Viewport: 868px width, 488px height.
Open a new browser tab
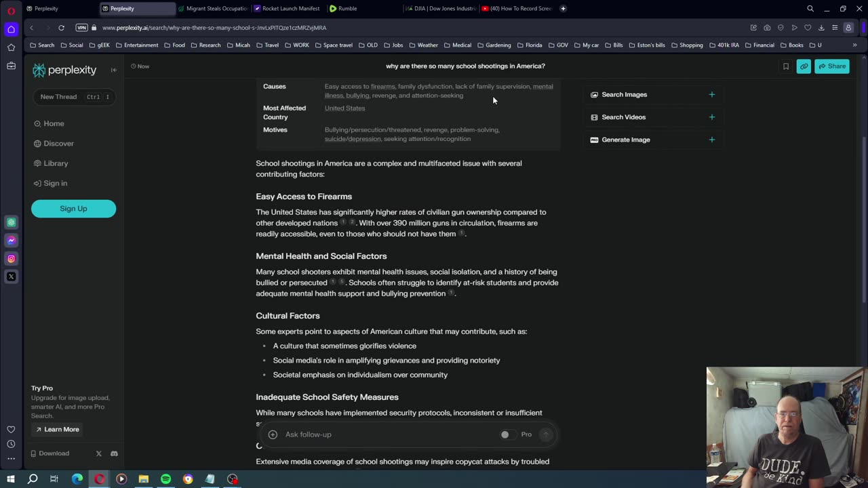[x=563, y=9]
